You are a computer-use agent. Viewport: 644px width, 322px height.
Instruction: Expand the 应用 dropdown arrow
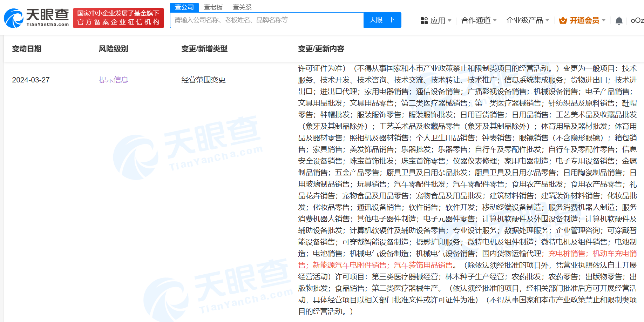[450, 20]
